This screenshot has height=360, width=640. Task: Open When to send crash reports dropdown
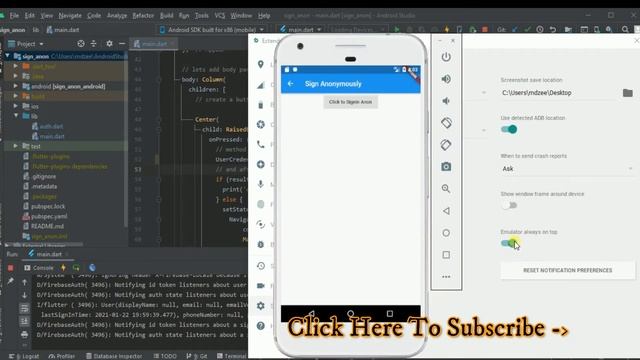point(567,169)
